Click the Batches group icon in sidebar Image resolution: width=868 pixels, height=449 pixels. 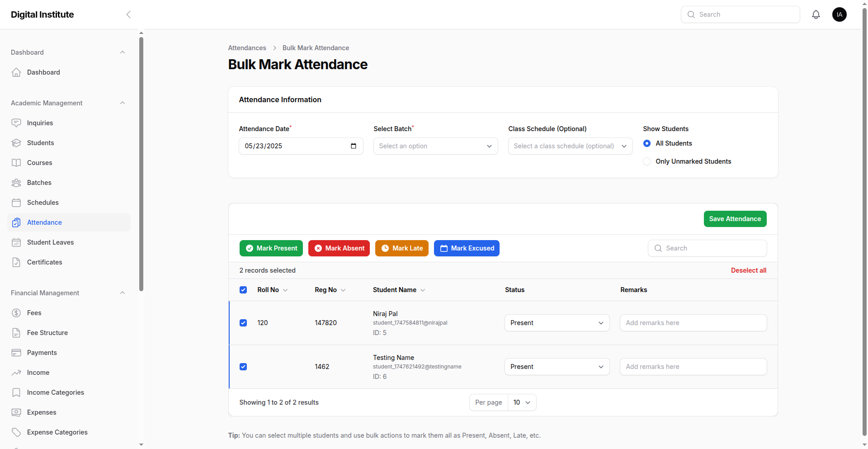pyautogui.click(x=16, y=183)
